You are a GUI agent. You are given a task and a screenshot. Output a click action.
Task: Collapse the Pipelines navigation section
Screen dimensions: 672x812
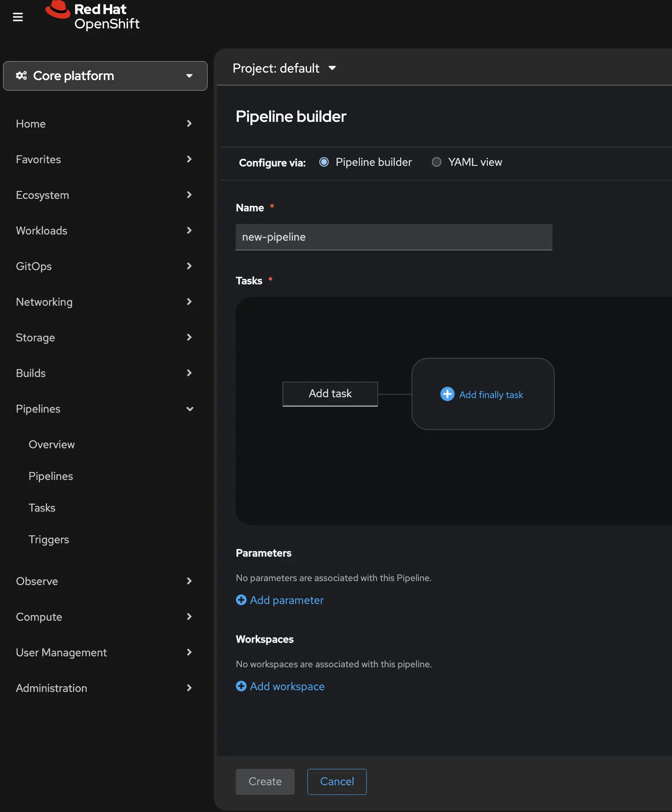[105, 409]
